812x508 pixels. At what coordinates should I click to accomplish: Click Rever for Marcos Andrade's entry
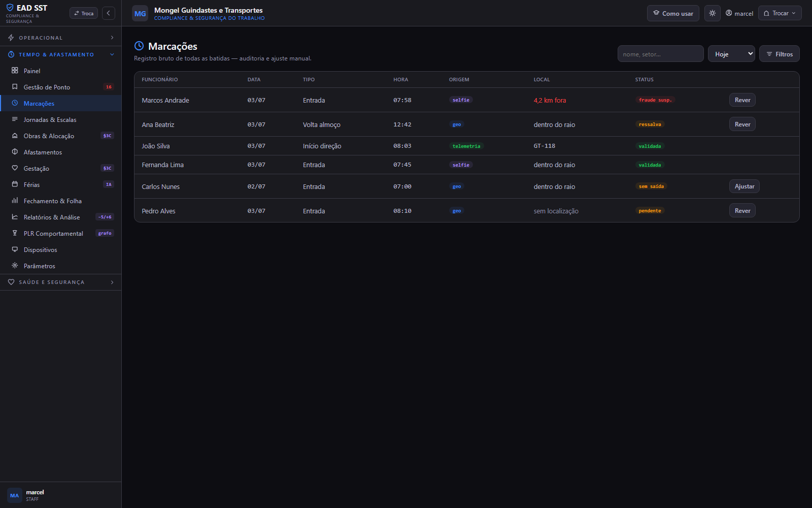[742, 100]
